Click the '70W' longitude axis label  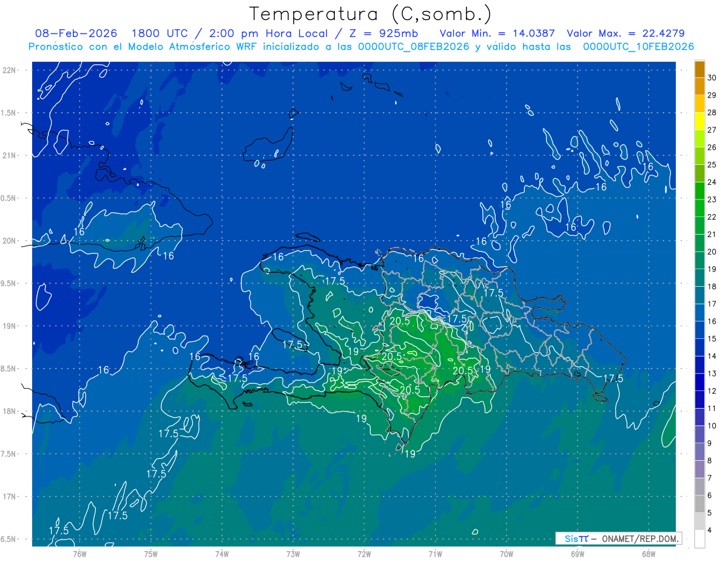[507, 554]
